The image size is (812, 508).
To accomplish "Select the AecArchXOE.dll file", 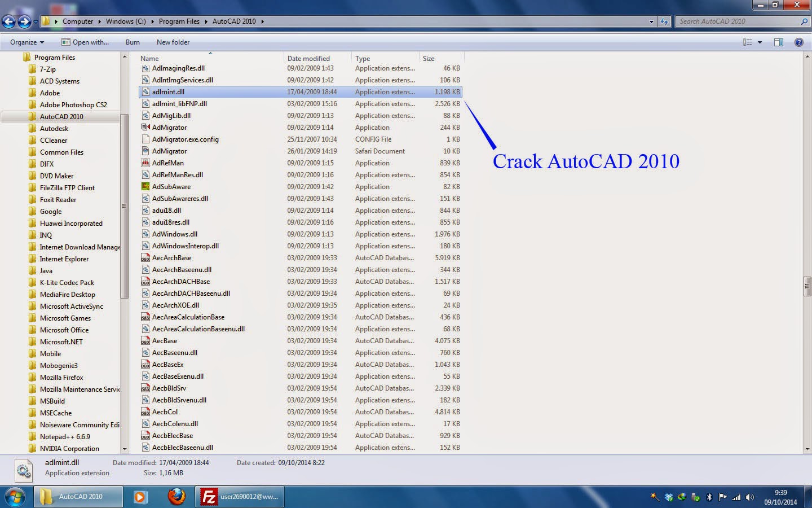I will (x=175, y=305).
